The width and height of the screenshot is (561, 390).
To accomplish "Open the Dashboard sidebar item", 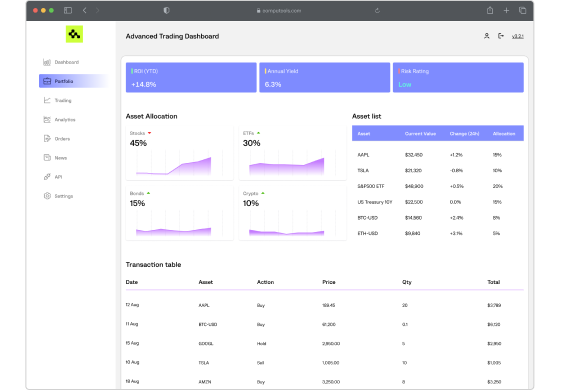I will 67,62.
